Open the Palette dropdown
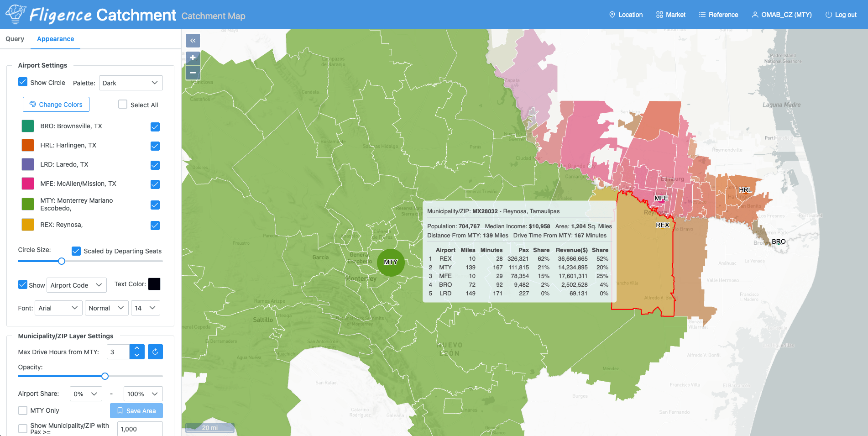Image resolution: width=868 pixels, height=436 pixels. pyautogui.click(x=131, y=83)
